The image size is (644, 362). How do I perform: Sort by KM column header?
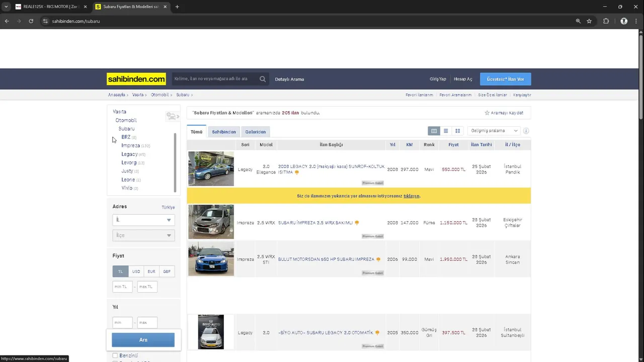410,145
